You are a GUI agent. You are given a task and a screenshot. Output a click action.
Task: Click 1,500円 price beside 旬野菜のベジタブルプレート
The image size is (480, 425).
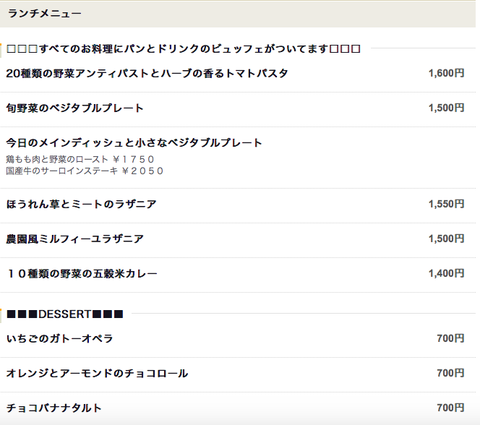(446, 108)
